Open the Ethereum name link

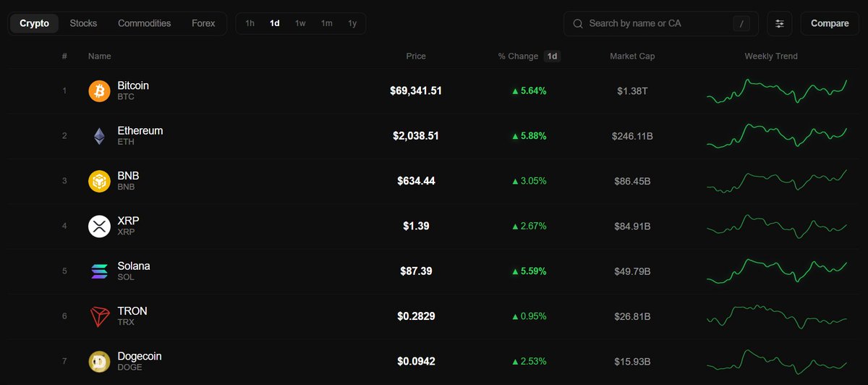tap(140, 131)
